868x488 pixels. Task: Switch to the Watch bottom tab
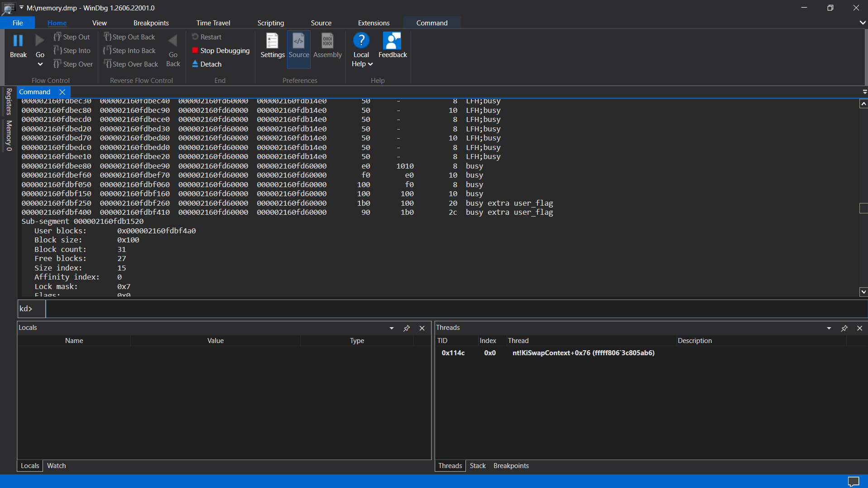(x=57, y=466)
